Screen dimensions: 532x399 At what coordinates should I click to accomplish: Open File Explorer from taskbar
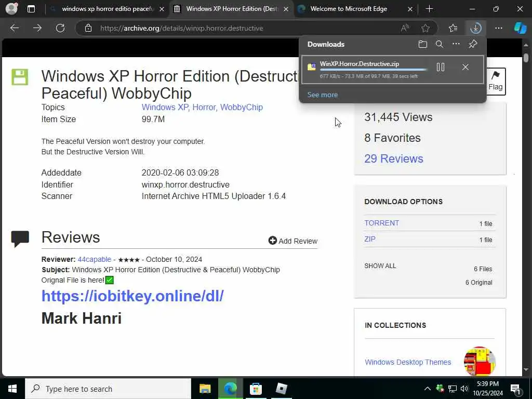pos(205,389)
